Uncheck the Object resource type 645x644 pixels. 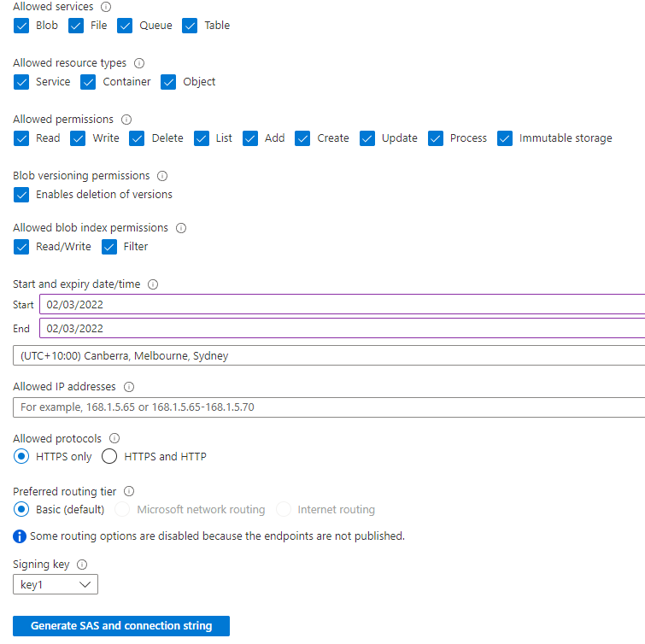(167, 82)
